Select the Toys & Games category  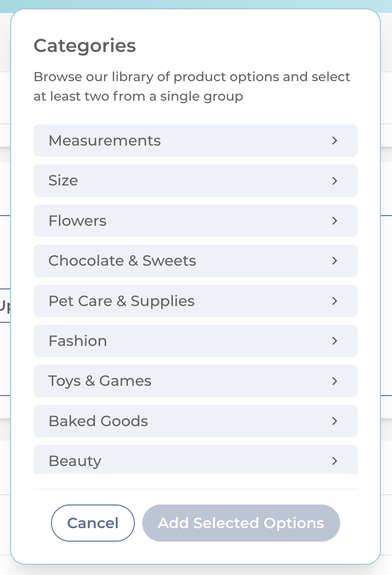(x=195, y=381)
